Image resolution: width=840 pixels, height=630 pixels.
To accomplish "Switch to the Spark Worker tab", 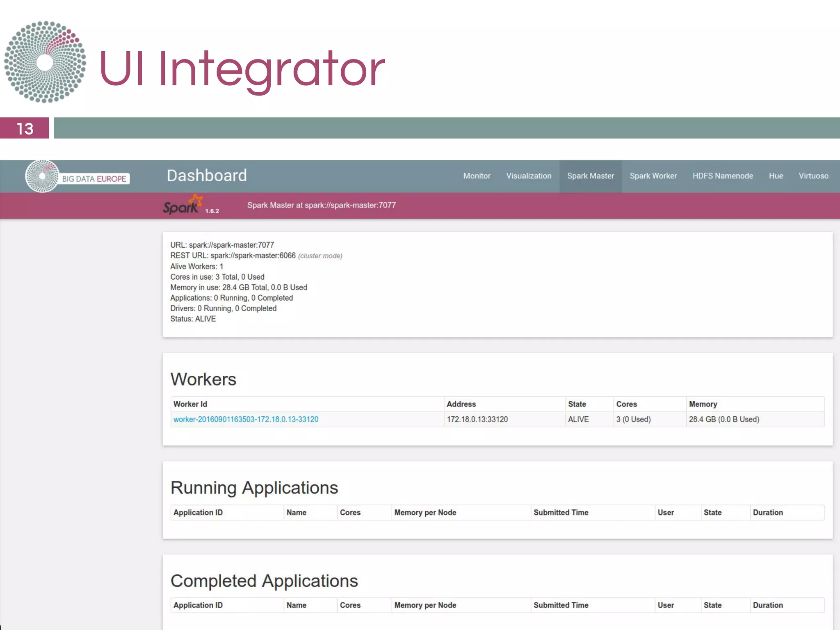I will click(x=653, y=176).
